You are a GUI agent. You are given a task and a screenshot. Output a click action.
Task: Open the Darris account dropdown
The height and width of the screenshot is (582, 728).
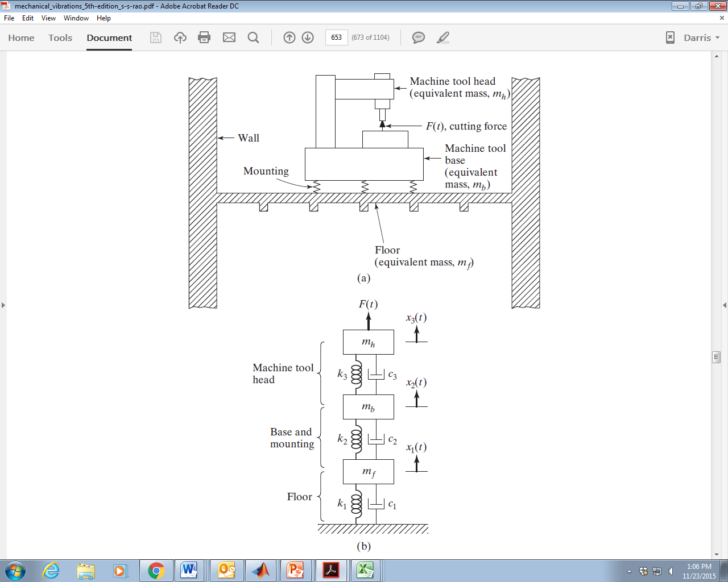699,38
